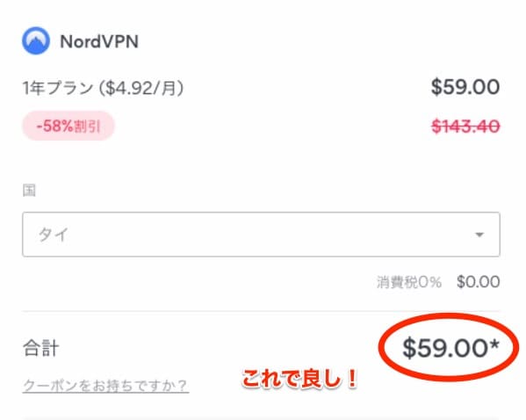The width and height of the screenshot is (526, 420).
Task: Click the NordVPN brand name text
Action: coord(99,42)
